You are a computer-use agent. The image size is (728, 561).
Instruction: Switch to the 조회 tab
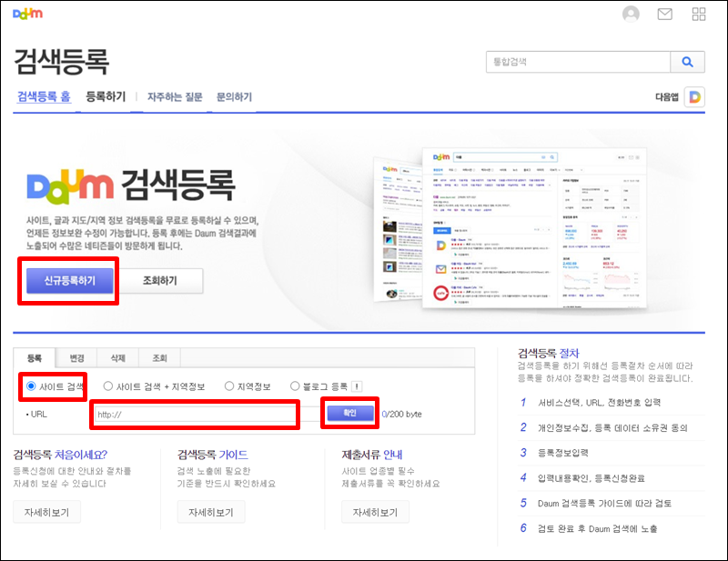pos(160,357)
